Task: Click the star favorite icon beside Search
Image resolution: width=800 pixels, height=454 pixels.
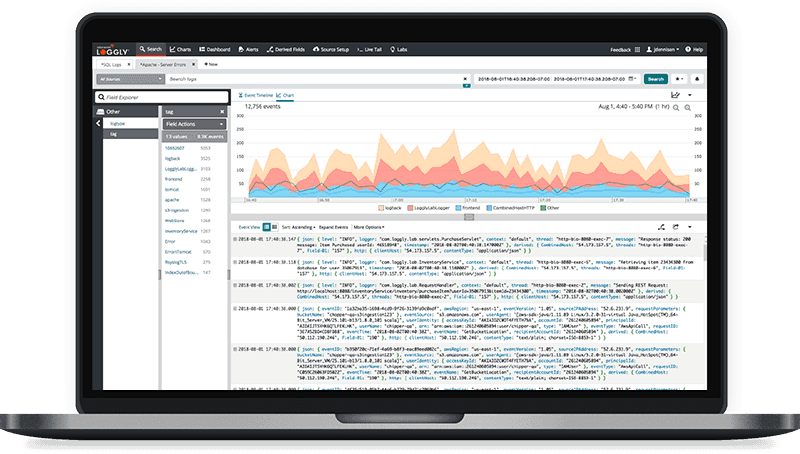Action: (x=678, y=78)
